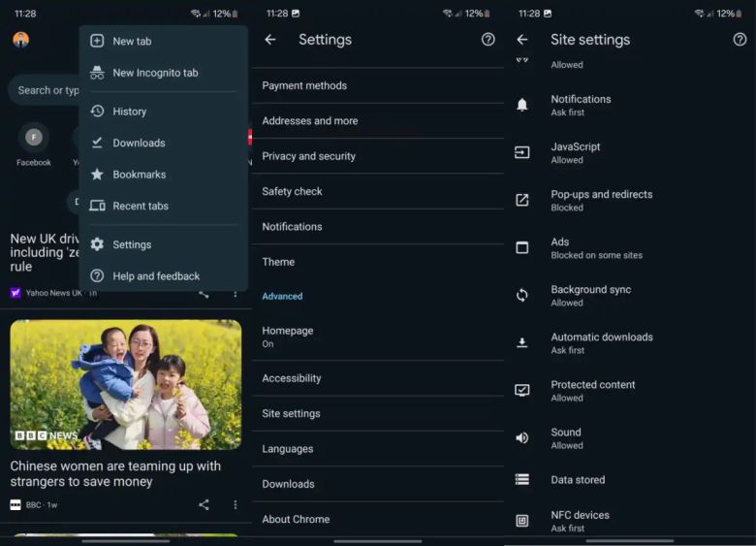756x546 pixels.
Task: Open Privacy and security settings
Action: pos(308,156)
